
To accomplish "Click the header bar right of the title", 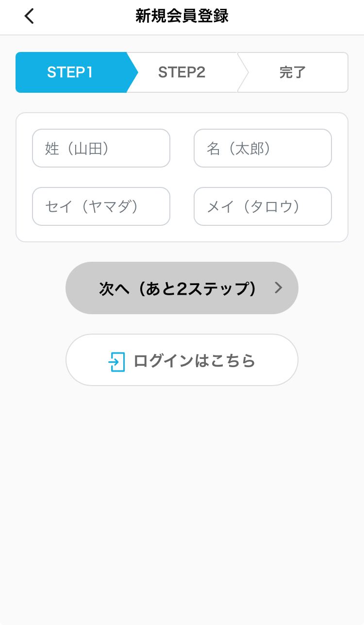I will click(x=301, y=17).
